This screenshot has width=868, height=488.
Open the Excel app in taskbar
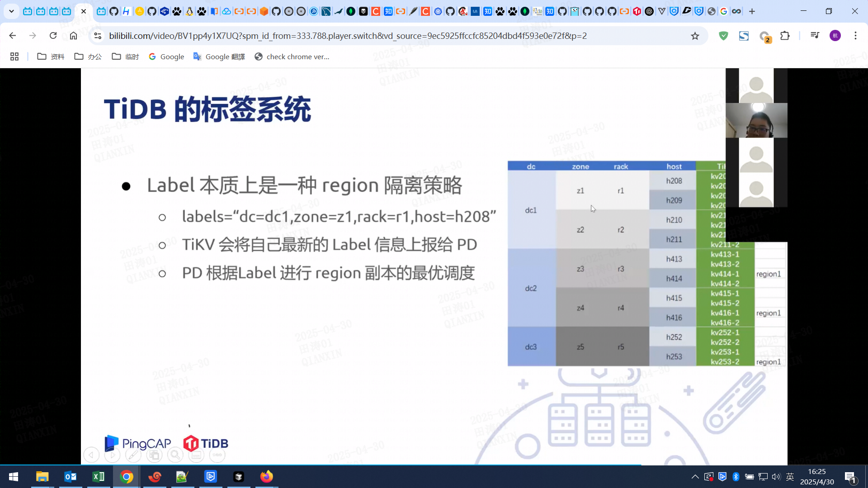tap(98, 477)
